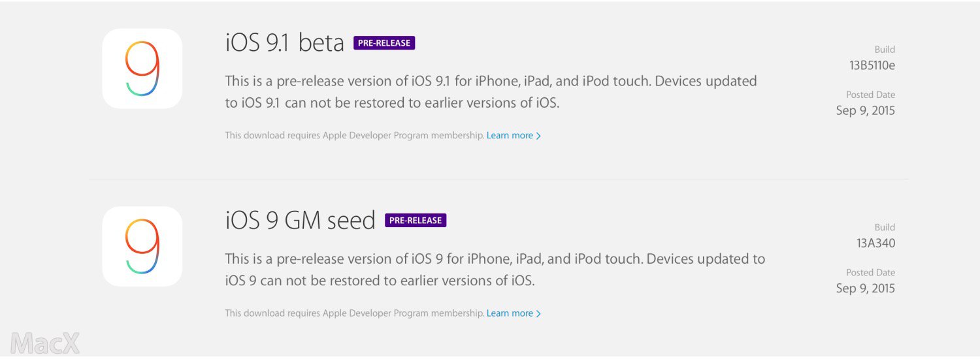Click membership requirement note under iOS 9.1 beta
The image size is (980, 359).
click(x=355, y=136)
